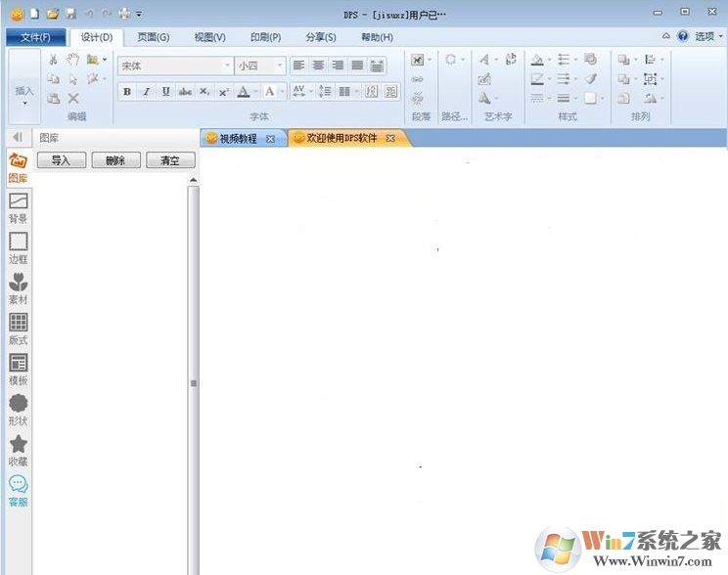Click the align objects icon

point(650,60)
